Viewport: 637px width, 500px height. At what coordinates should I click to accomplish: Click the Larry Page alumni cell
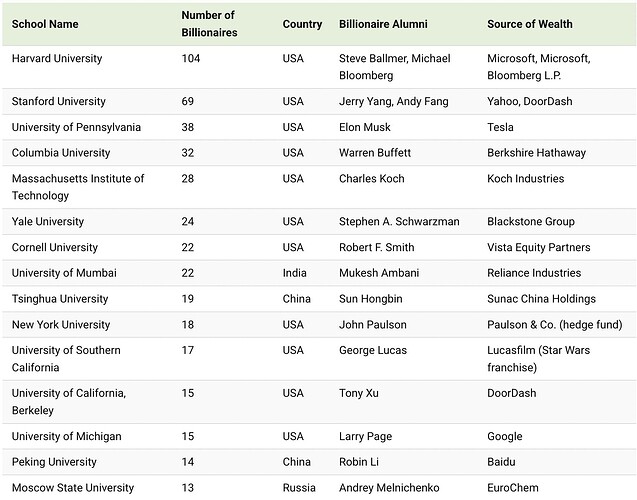(x=366, y=437)
